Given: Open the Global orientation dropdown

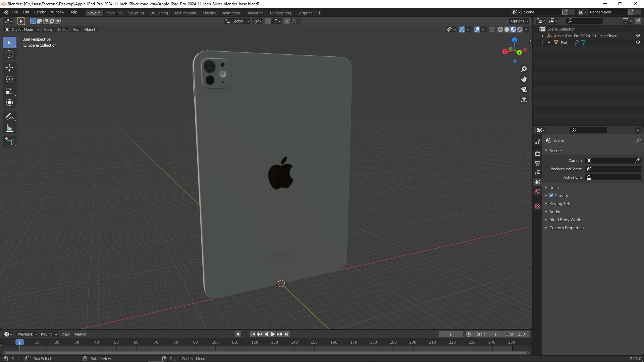Looking at the screenshot, I should (x=237, y=21).
